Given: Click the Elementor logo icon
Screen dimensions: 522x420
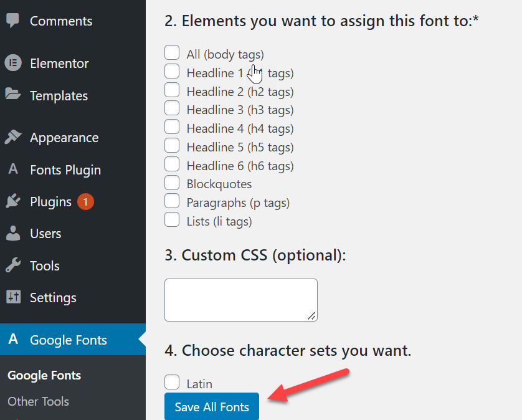Looking at the screenshot, I should coord(13,63).
